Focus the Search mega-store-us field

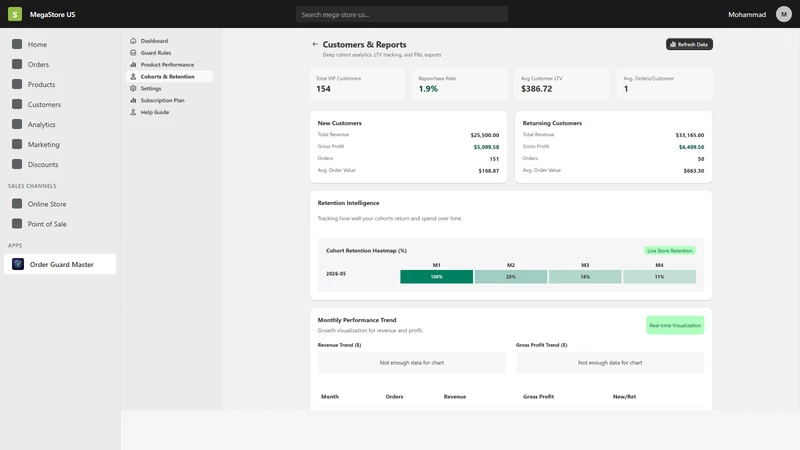click(402, 14)
